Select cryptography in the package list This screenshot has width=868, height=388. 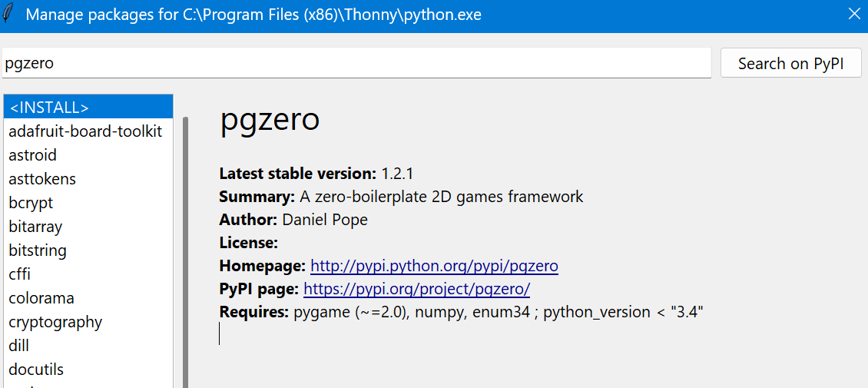(88, 322)
